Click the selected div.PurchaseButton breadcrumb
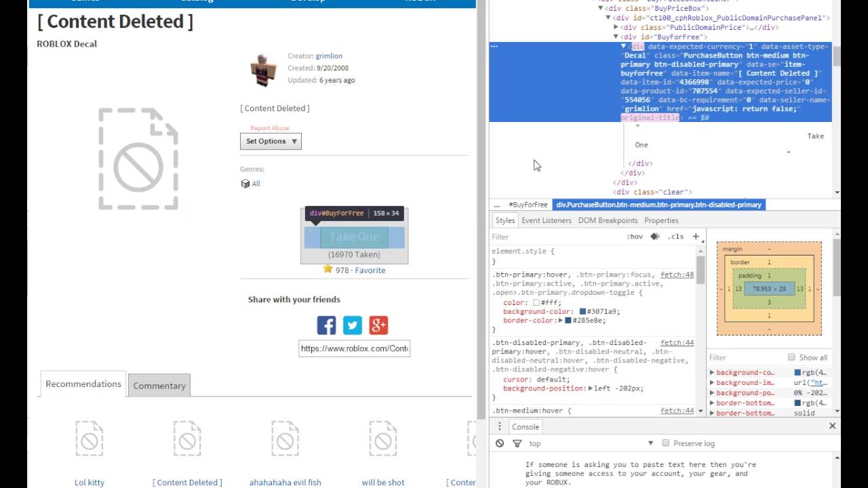868x488 pixels. 659,205
